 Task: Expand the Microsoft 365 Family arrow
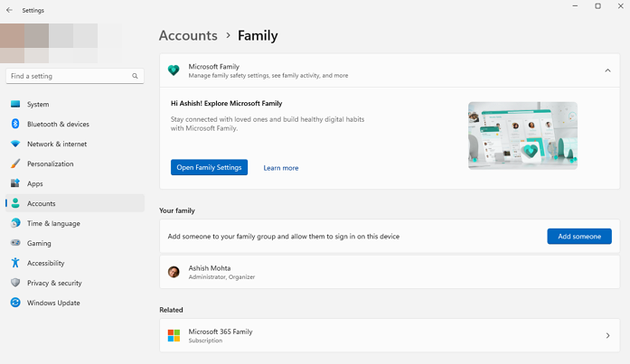tap(606, 336)
